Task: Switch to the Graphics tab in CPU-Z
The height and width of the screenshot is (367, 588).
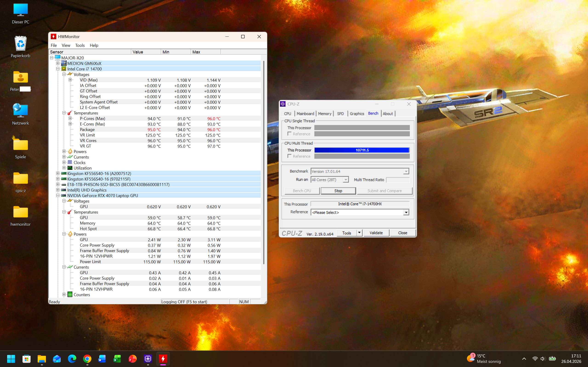Action: (357, 113)
